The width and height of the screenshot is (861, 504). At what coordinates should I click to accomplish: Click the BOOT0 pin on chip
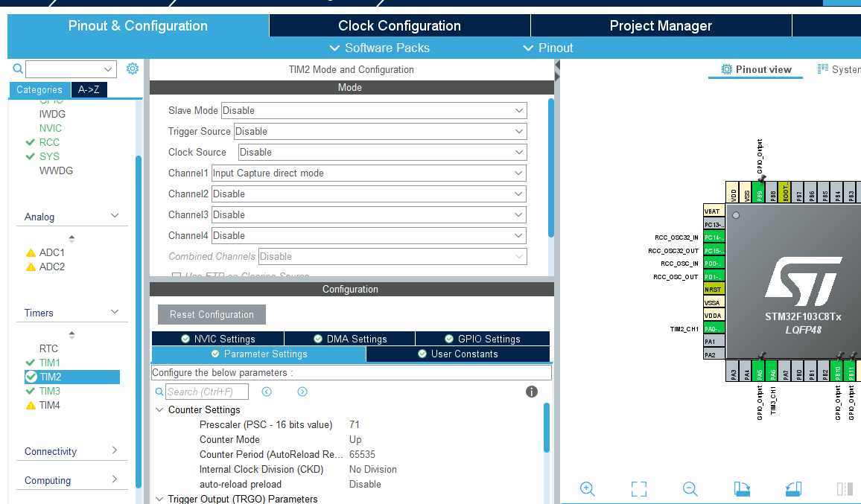click(786, 192)
